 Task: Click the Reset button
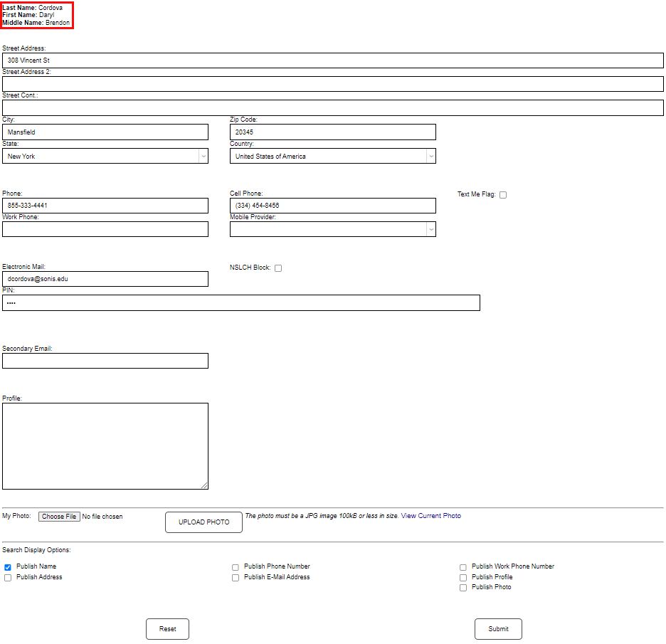tap(167, 628)
